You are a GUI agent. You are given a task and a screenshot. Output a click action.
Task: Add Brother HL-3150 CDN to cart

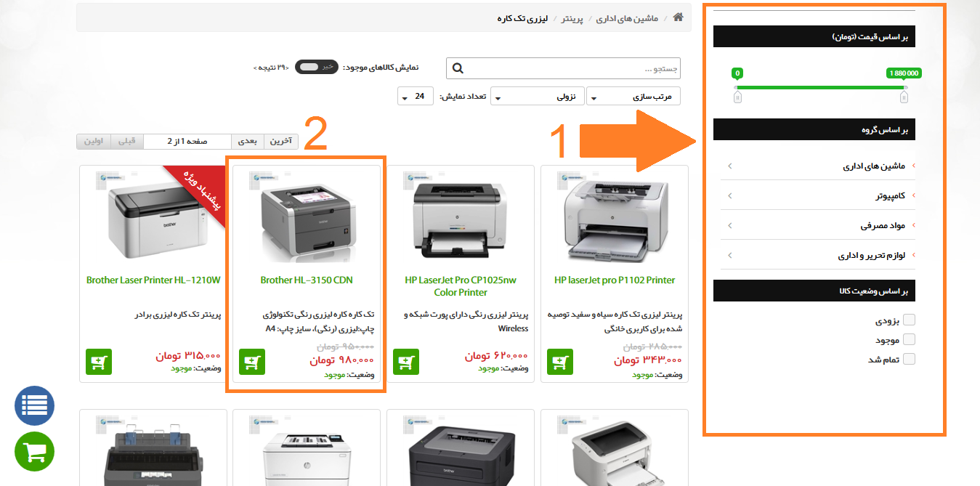click(252, 362)
